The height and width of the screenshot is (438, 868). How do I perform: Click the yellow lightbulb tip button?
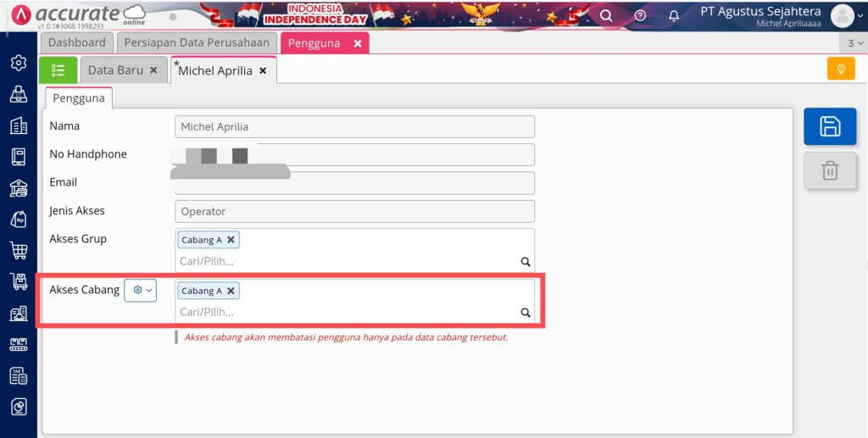[841, 69]
